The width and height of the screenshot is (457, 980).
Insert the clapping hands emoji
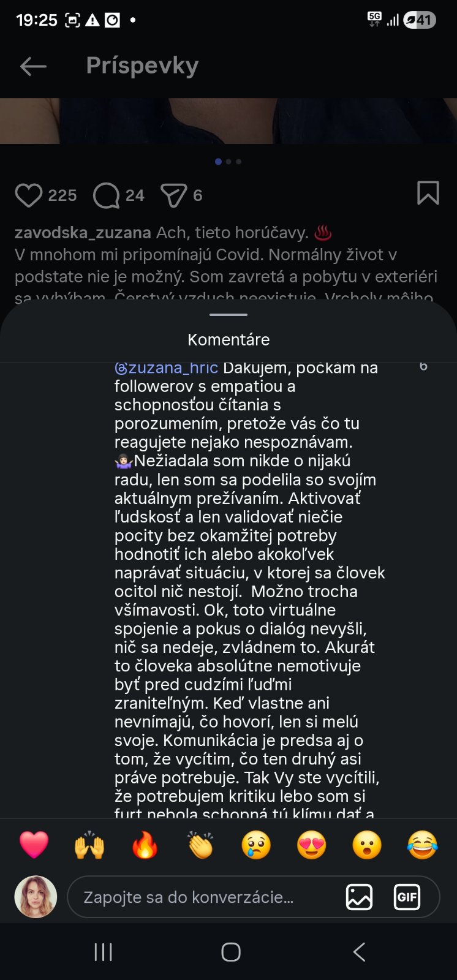[x=200, y=845]
